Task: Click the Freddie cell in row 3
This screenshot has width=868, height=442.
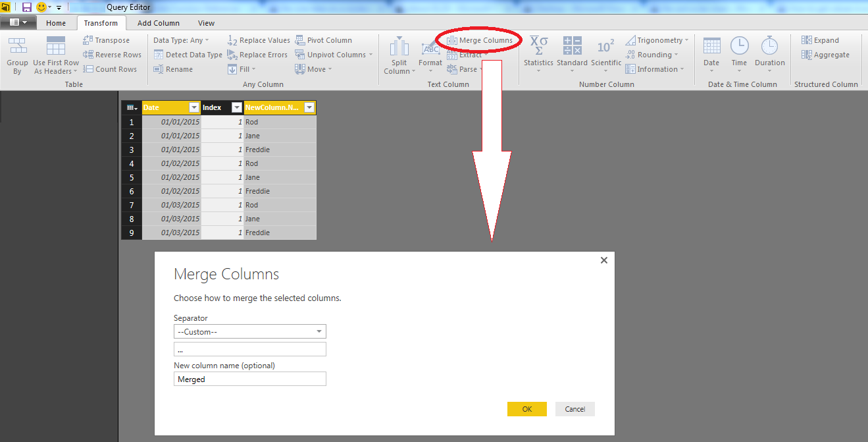Action: coord(280,150)
